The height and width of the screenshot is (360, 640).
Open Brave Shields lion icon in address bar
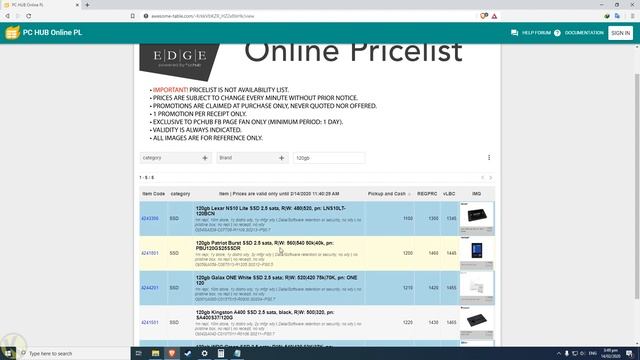click(484, 16)
